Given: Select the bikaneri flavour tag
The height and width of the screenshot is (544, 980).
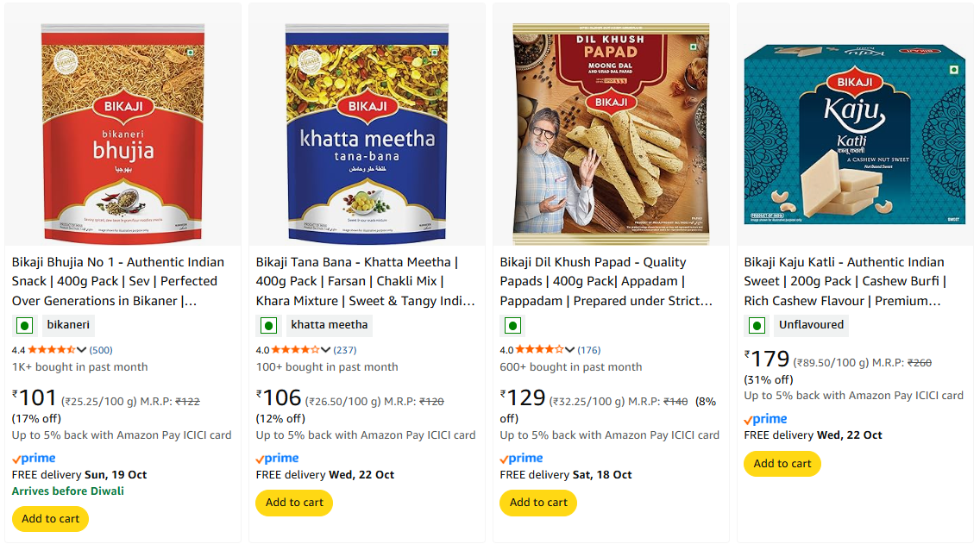Looking at the screenshot, I should [x=68, y=326].
